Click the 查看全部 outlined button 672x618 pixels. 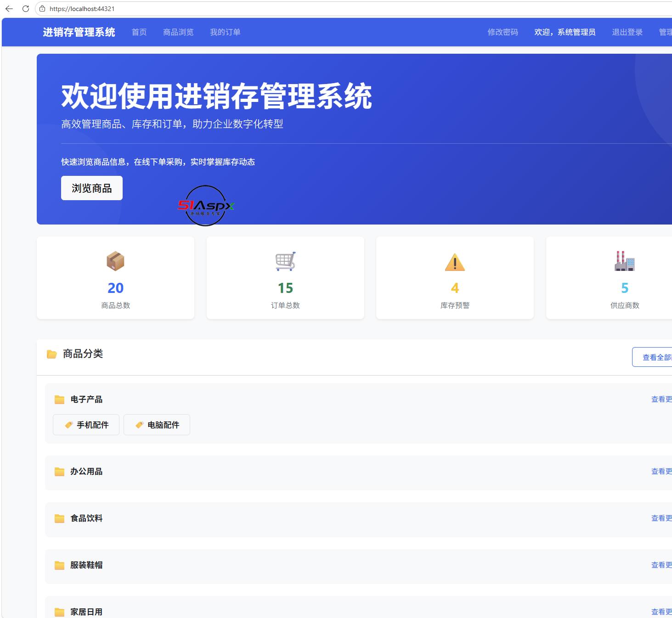pos(652,357)
